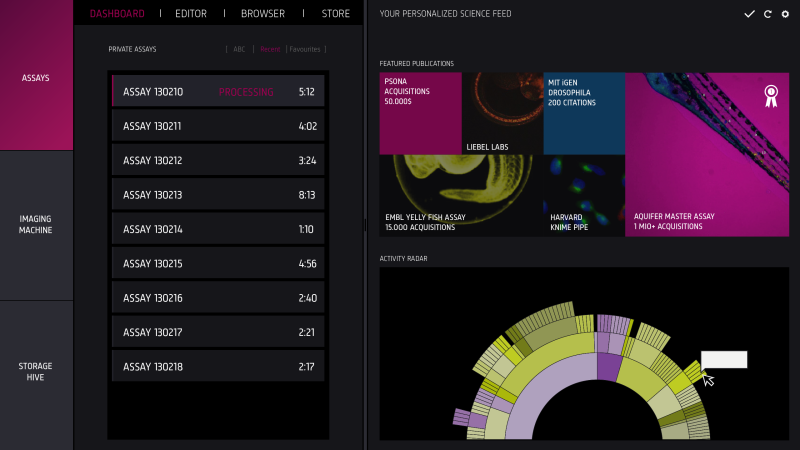Refresh the science feed

pos(767,14)
